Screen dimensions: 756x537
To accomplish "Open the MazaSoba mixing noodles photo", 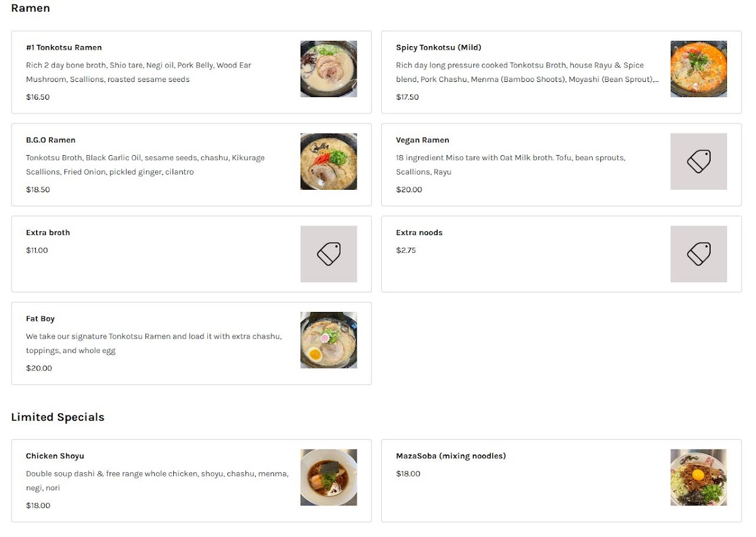I will pyautogui.click(x=698, y=477).
